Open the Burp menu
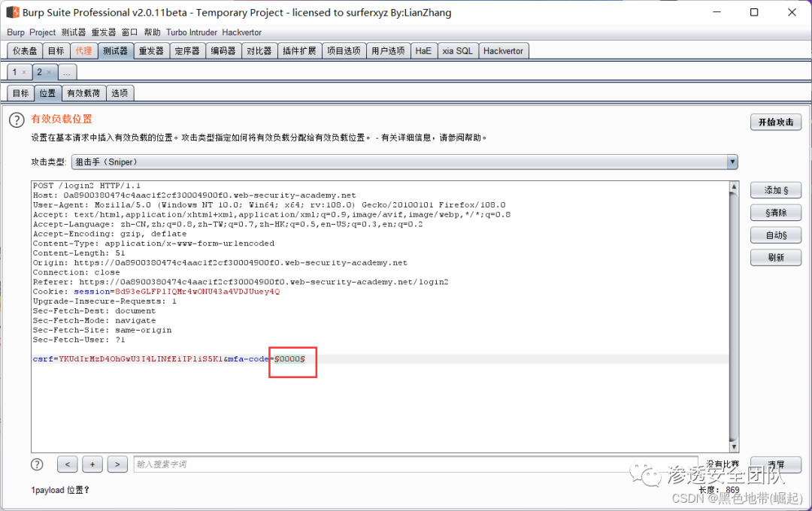This screenshot has height=511, width=812. pyautogui.click(x=16, y=32)
